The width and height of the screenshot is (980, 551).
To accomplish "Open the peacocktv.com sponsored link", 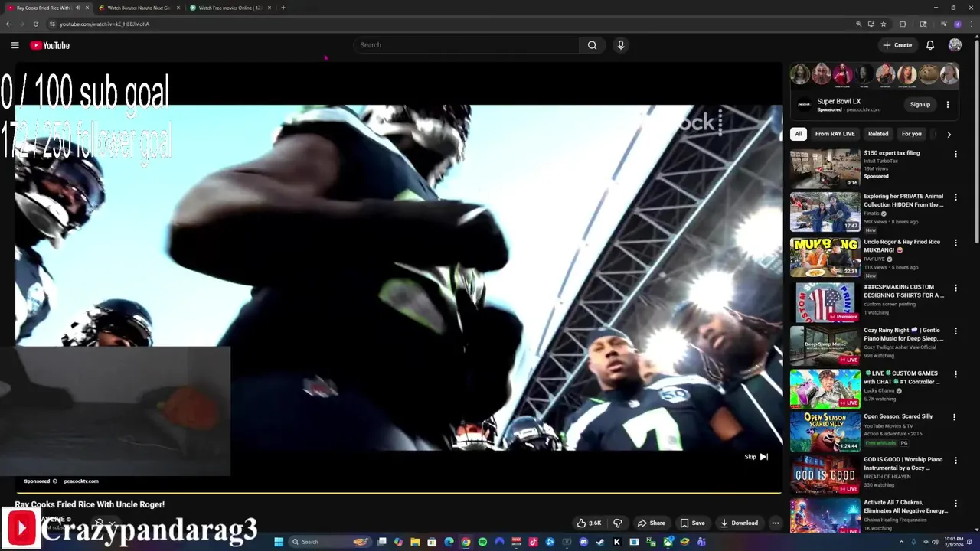I will [x=81, y=481].
